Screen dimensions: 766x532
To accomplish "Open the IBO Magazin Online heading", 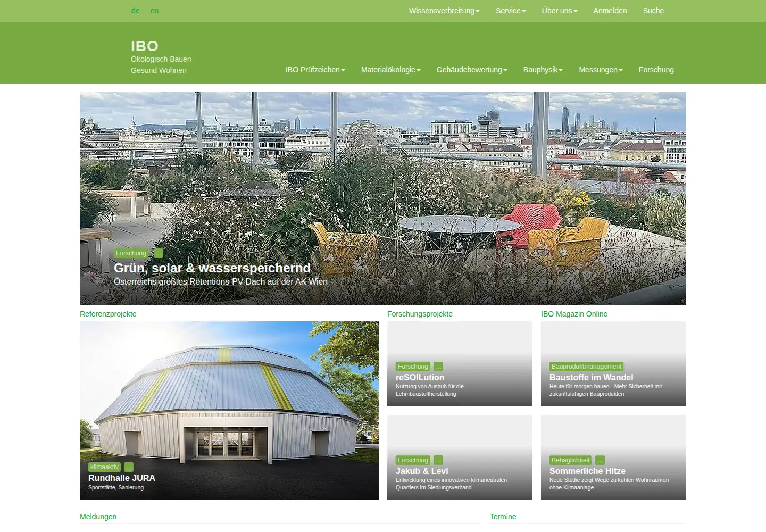I will (574, 314).
